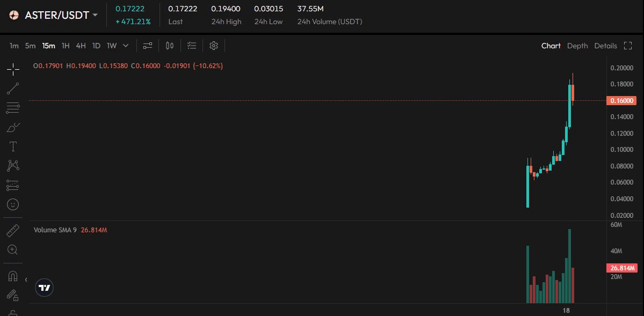Select the 15m timeframe
The height and width of the screenshot is (316, 644).
[48, 46]
